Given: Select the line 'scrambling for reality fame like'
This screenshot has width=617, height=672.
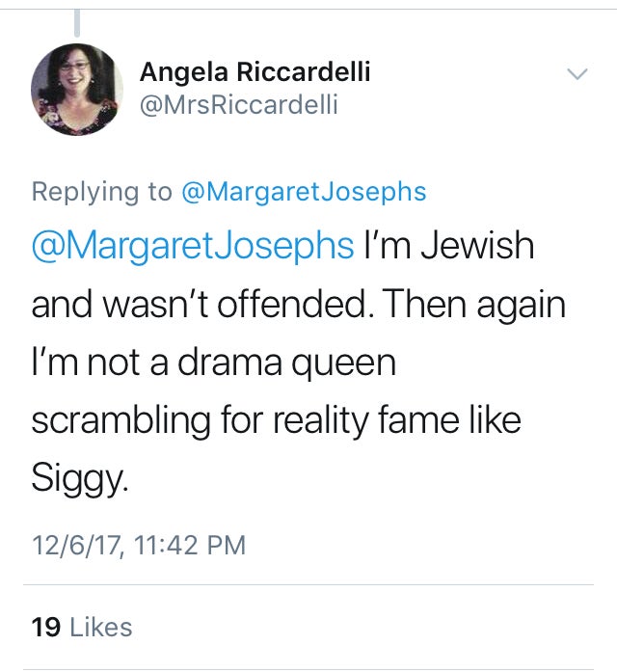Looking at the screenshot, I should pyautogui.click(x=277, y=420).
